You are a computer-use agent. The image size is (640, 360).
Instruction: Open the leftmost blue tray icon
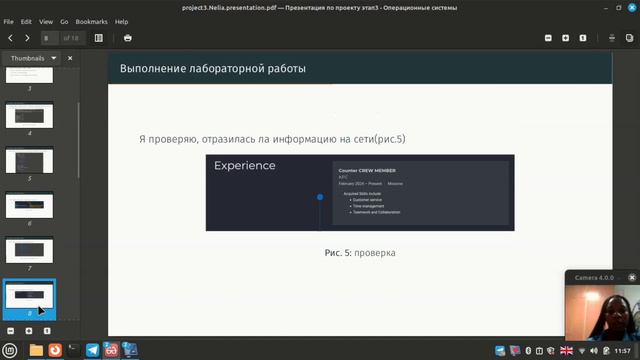click(x=500, y=351)
